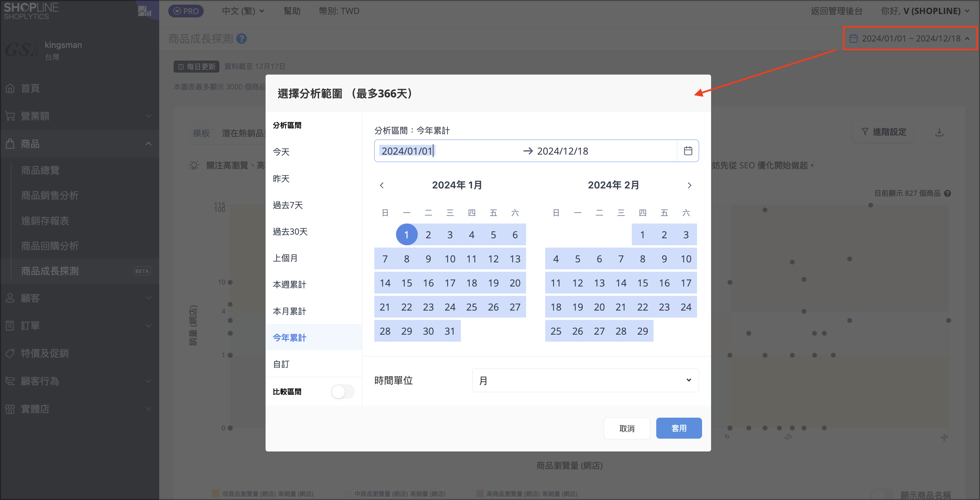Click the 取消 cancel button
This screenshot has width=980, height=500.
pos(627,428)
